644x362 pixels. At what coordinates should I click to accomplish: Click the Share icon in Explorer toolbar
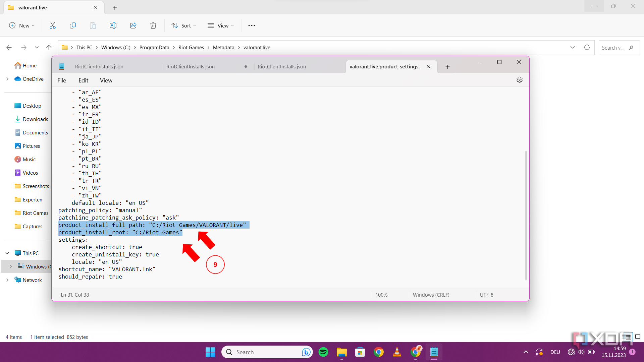tap(133, 25)
